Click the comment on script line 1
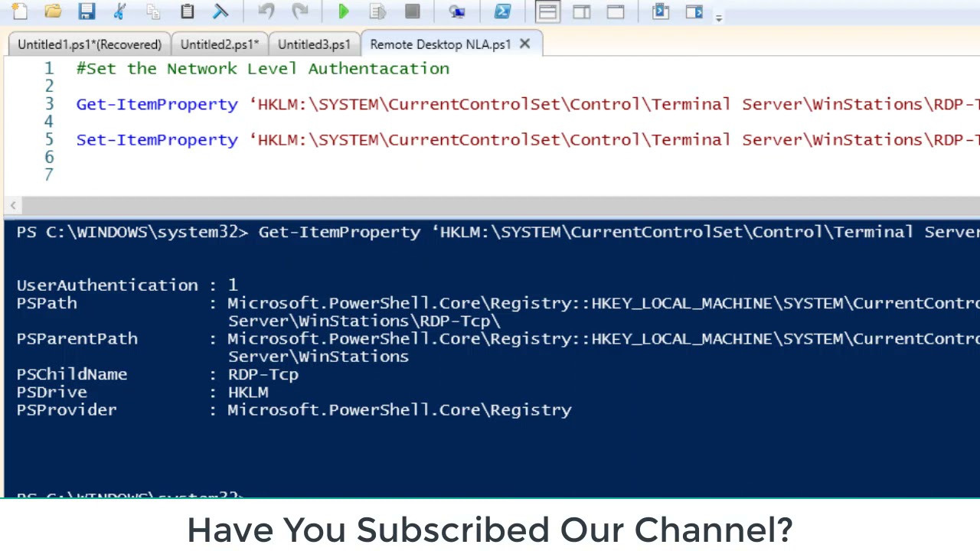 coord(263,69)
